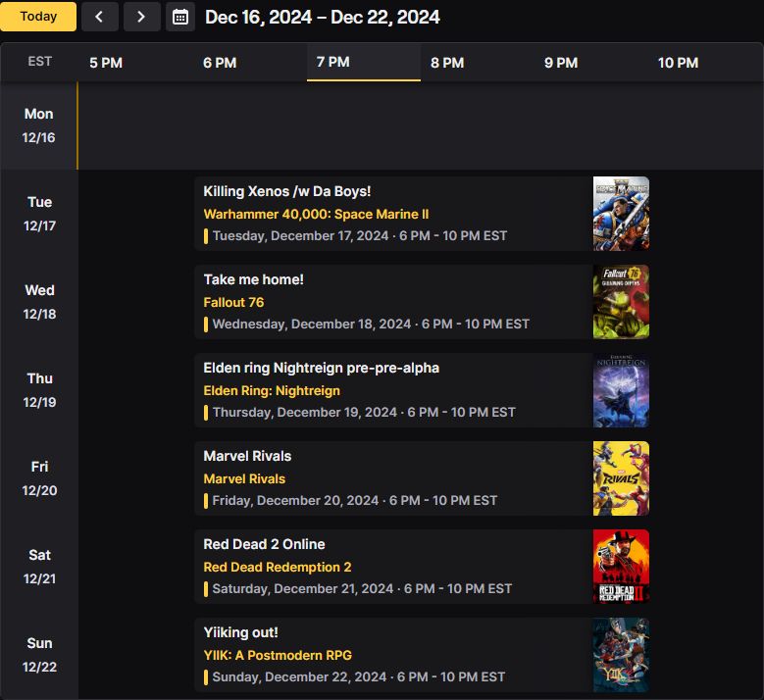Open the YIIK: A Postmodern RPG game link
The image size is (764, 700).
pos(278,655)
